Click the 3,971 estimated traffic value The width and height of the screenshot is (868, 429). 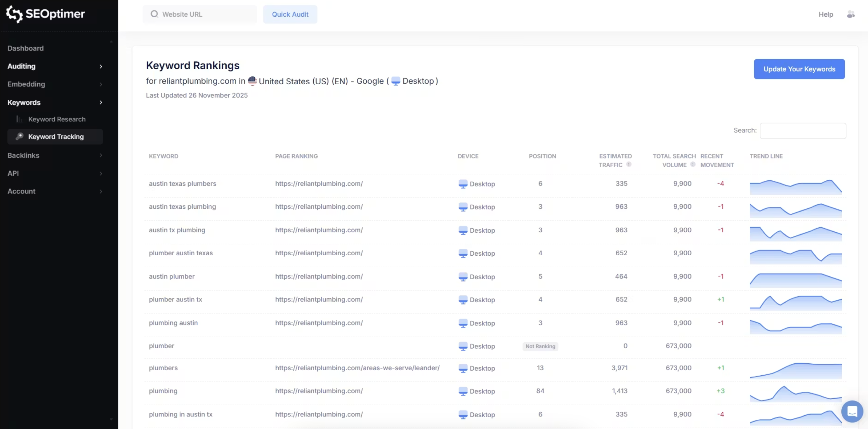[x=619, y=368]
